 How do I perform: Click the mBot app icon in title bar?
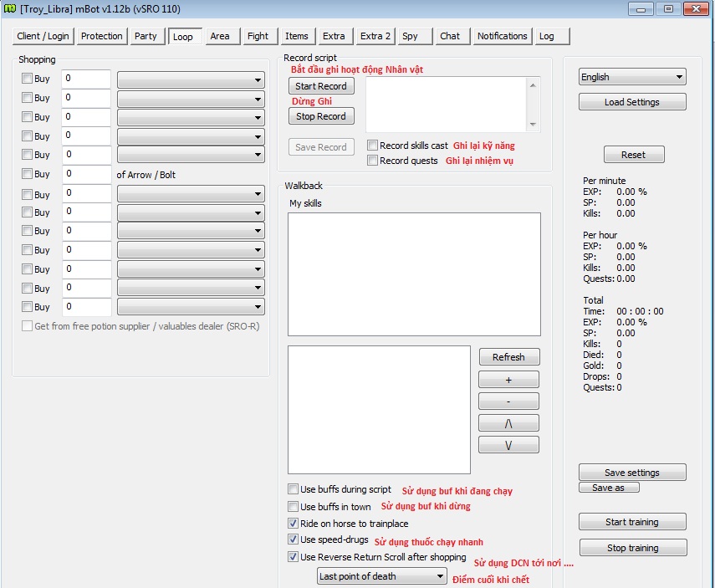click(11, 9)
